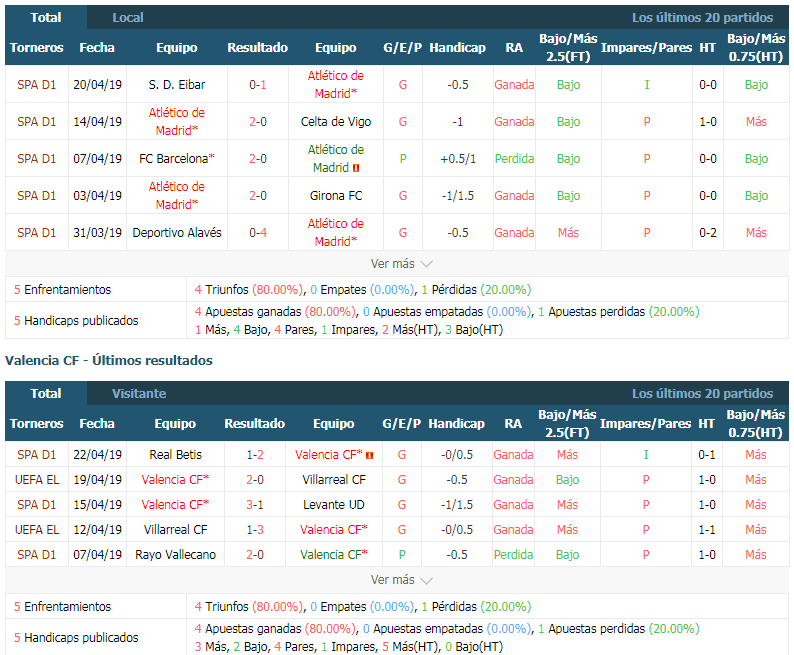Click Handicap column header in Atlético table
Screen dimensions: 794x655
point(457,48)
